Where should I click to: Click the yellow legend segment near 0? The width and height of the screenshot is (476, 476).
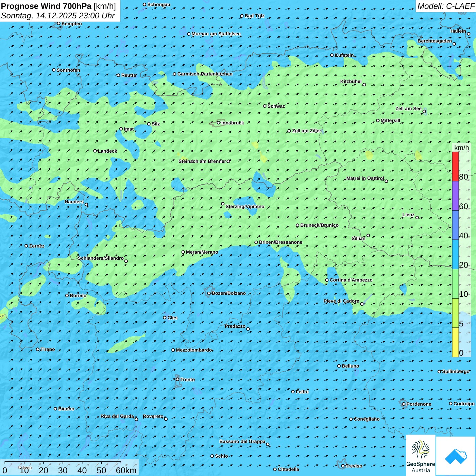click(455, 342)
